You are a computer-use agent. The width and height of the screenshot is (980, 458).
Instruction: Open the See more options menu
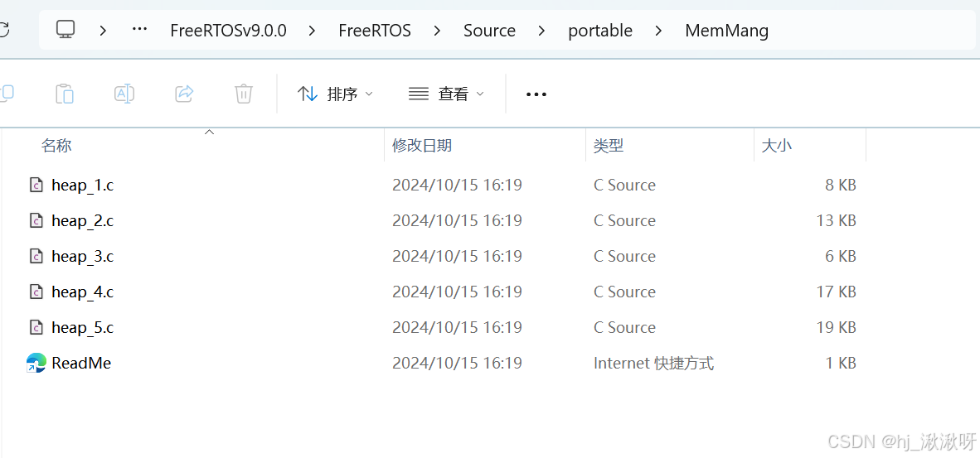(x=536, y=94)
